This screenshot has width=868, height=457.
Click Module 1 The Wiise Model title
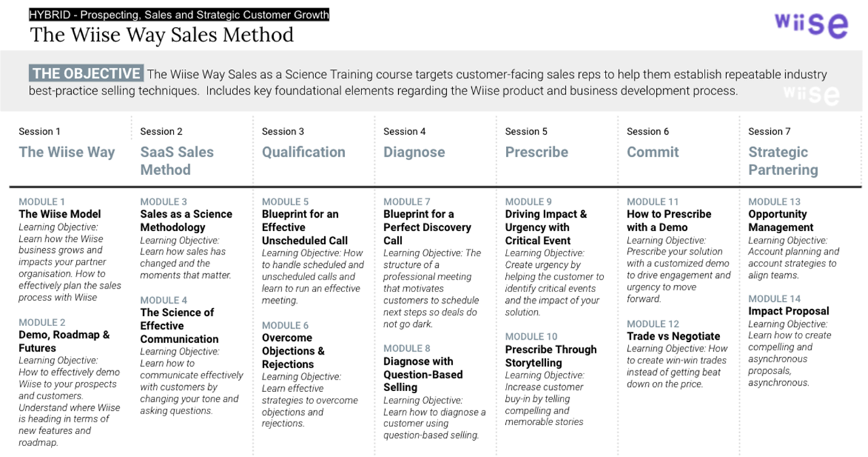pos(60,214)
